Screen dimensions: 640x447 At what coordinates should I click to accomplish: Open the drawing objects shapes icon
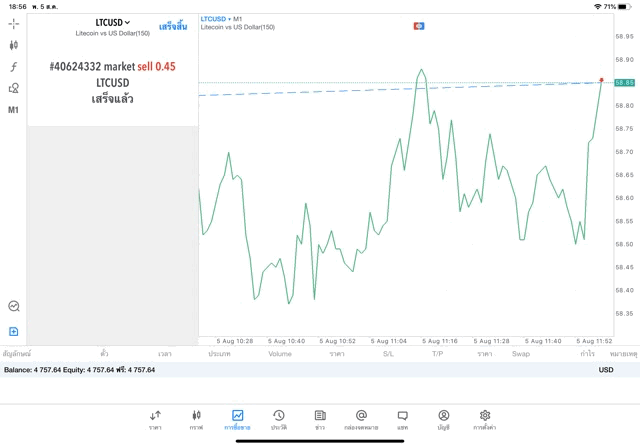pyautogui.click(x=13, y=88)
